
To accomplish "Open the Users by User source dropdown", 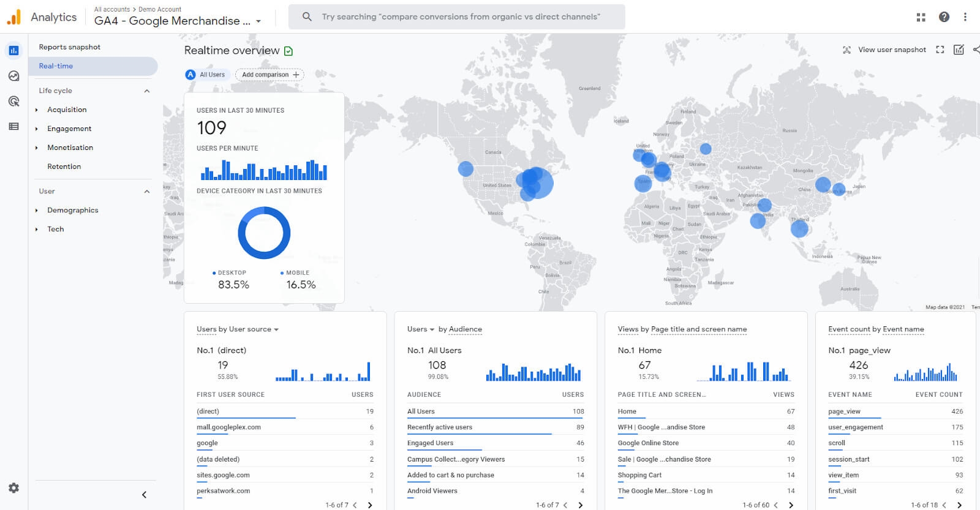I will tap(276, 329).
